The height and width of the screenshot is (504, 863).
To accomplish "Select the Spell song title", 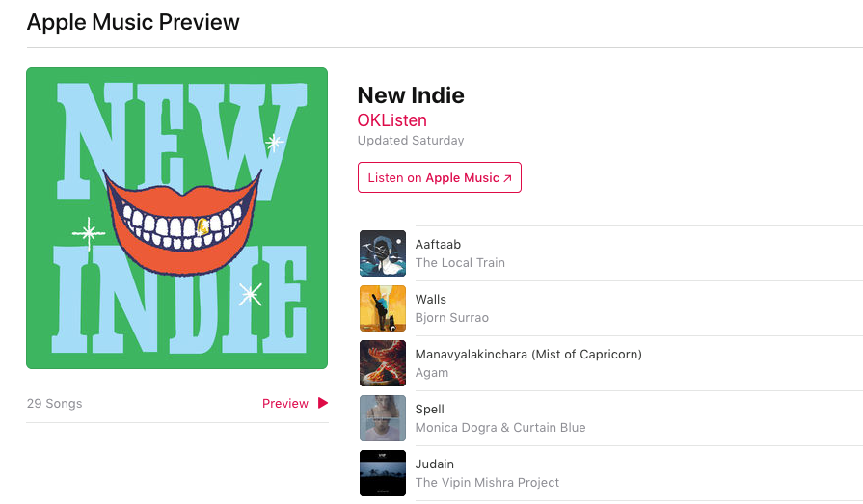I will coord(429,410).
